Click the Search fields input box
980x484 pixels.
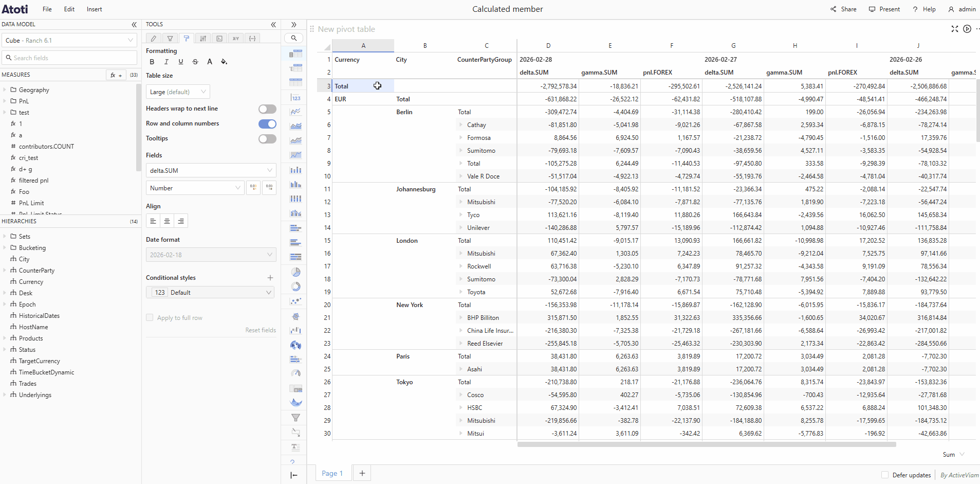tap(69, 58)
